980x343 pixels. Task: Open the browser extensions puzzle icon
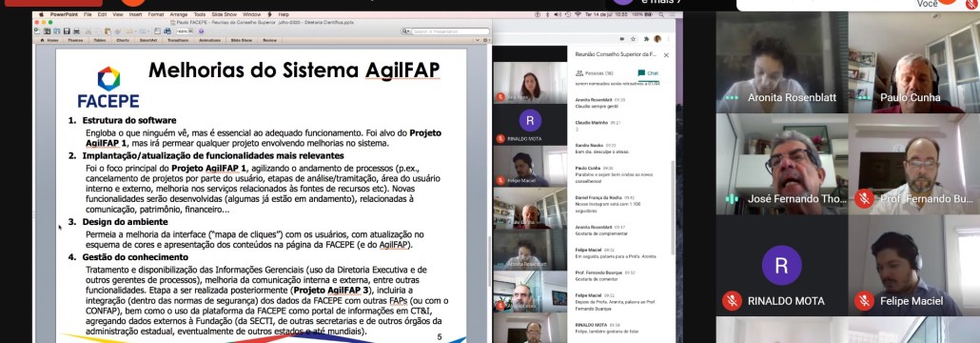(x=646, y=39)
